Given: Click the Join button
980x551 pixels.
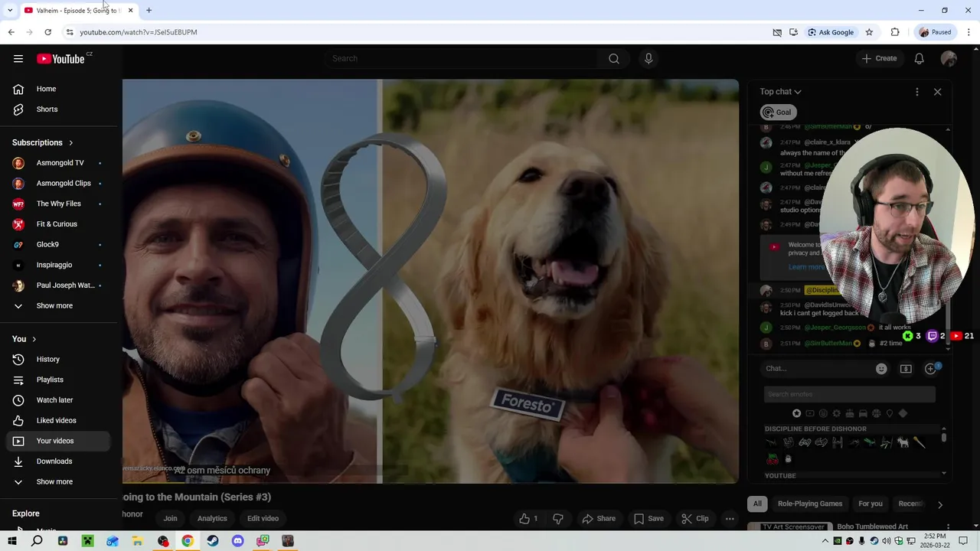Looking at the screenshot, I should coord(170,519).
